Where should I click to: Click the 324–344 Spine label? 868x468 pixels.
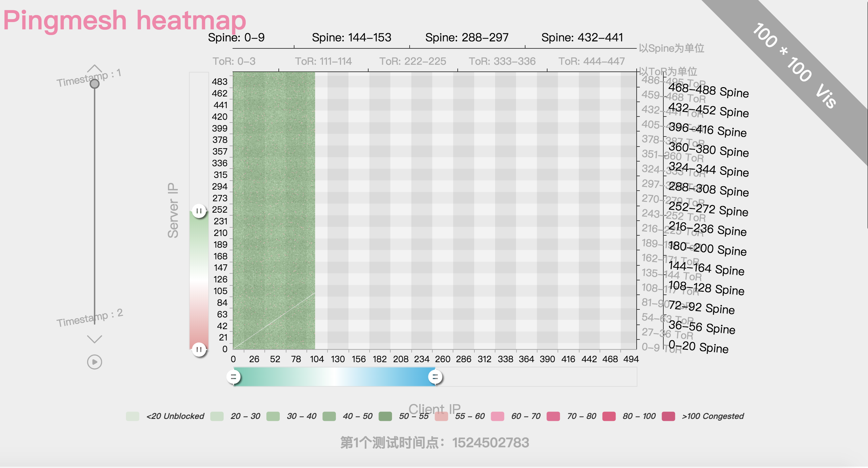point(709,170)
